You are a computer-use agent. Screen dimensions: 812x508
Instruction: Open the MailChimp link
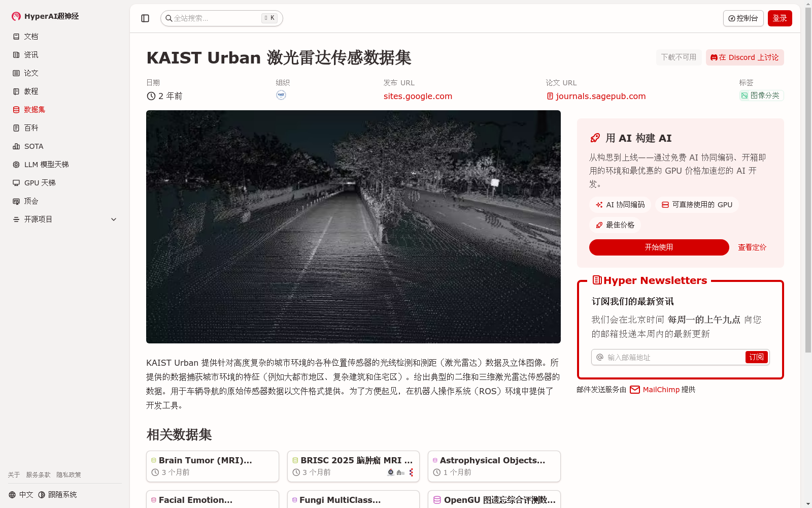661,390
